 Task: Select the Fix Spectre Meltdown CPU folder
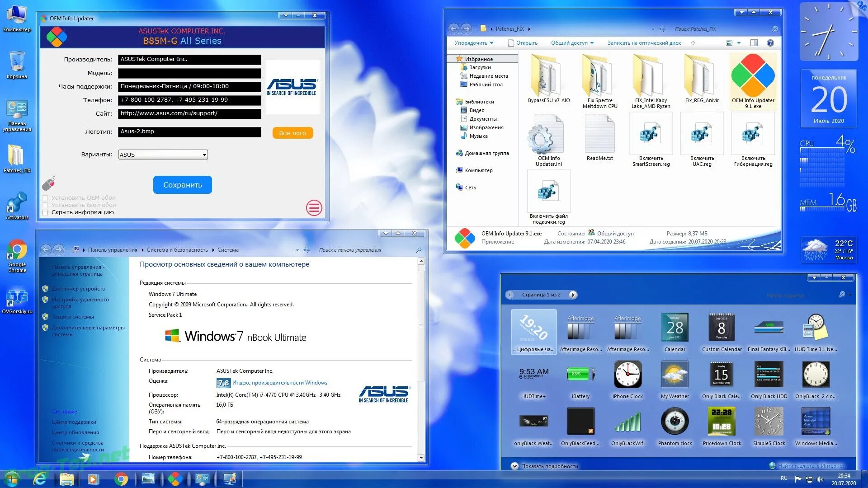(x=600, y=81)
